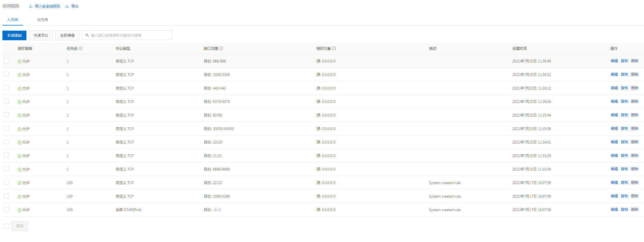Delete the port 80/80 rule
The image size is (644, 242).
635,115
